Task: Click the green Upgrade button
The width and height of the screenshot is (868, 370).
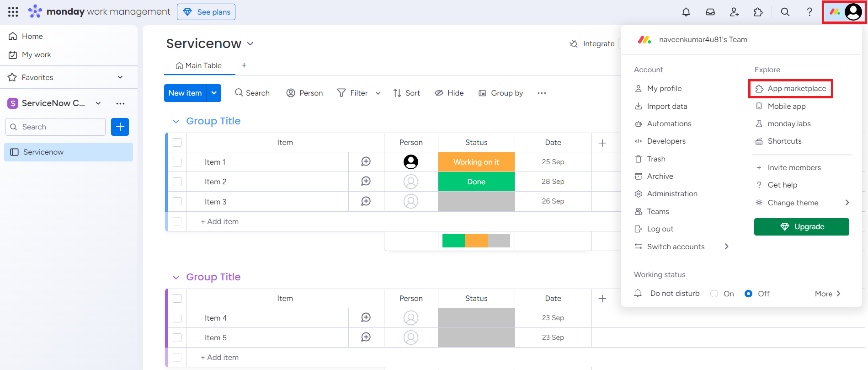Action: click(802, 227)
